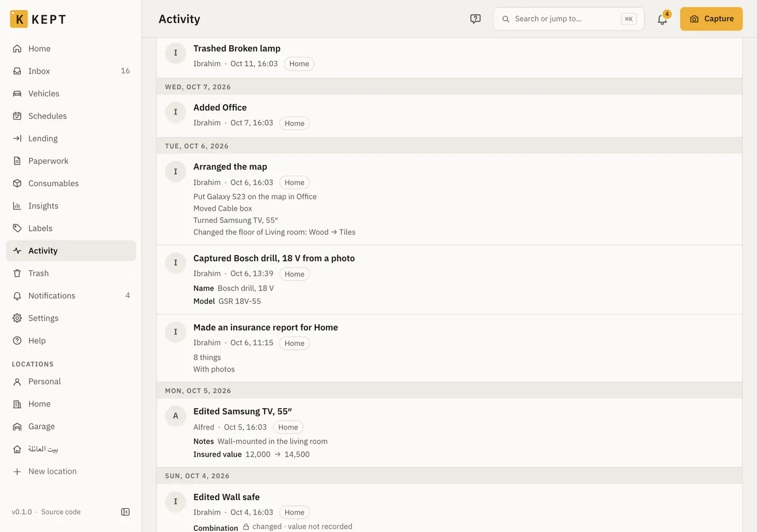The image size is (757, 532).
Task: Click the plus icon for New location
Action: (x=17, y=472)
